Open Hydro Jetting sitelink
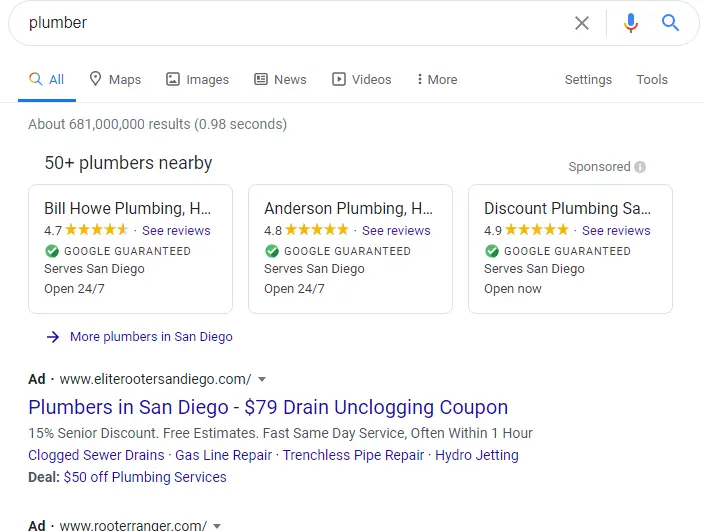Screen dimensions: 704x531 pos(477,455)
